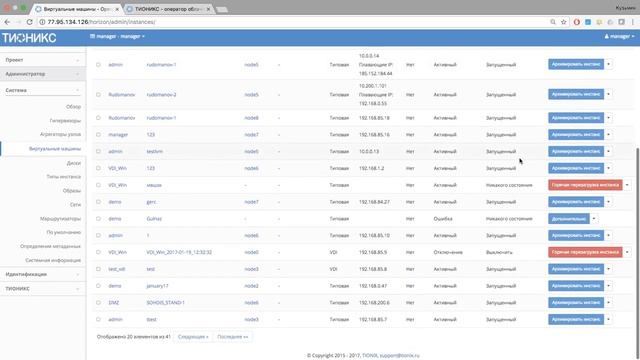Open actions dropdown arrow for rudomanov-2 row
640x360 pixels.
609,94
